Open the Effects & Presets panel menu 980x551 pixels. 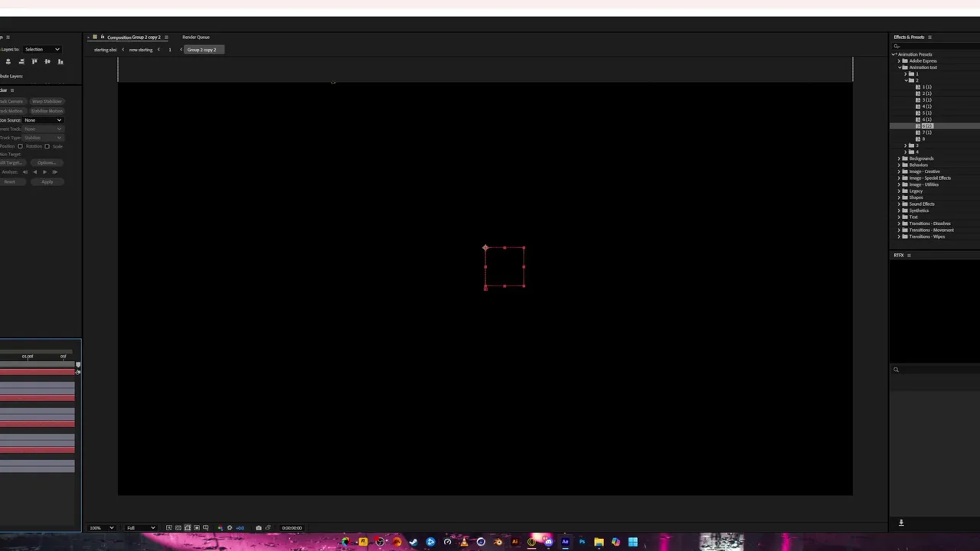coord(929,37)
